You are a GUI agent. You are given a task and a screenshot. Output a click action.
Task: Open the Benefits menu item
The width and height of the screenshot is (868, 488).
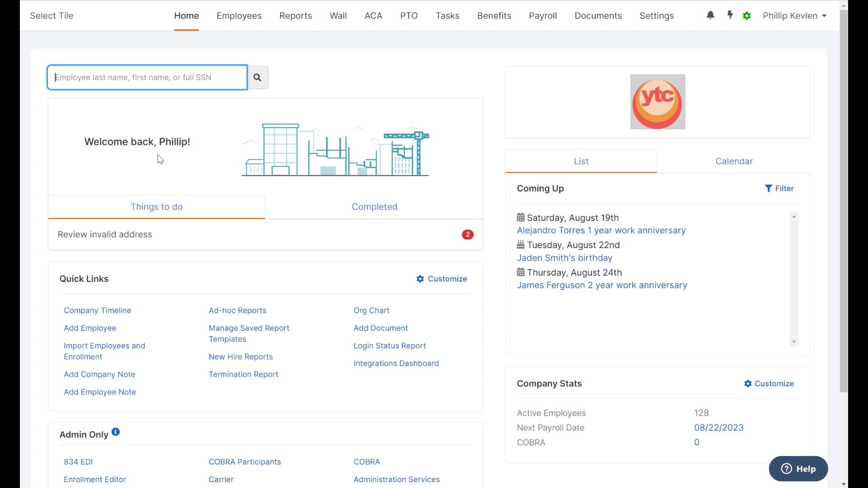[x=494, y=15]
